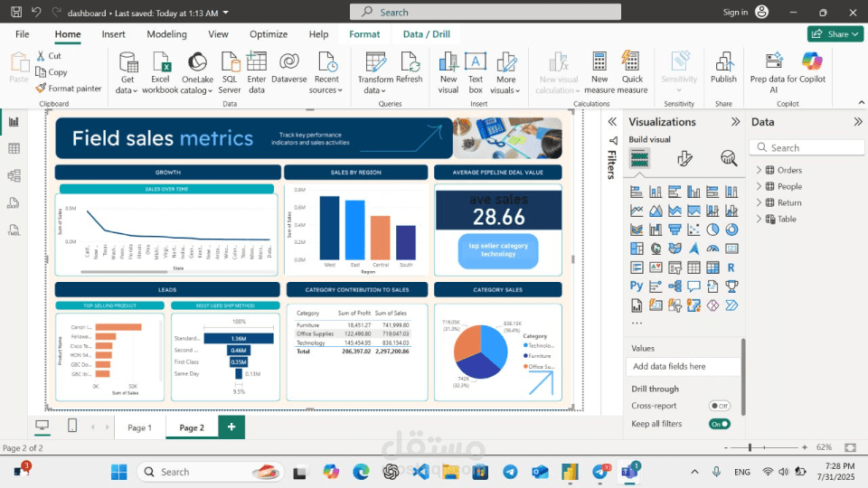Open the Data / Drill ribbon tab
Image resolution: width=868 pixels, height=488 pixels.
point(426,33)
